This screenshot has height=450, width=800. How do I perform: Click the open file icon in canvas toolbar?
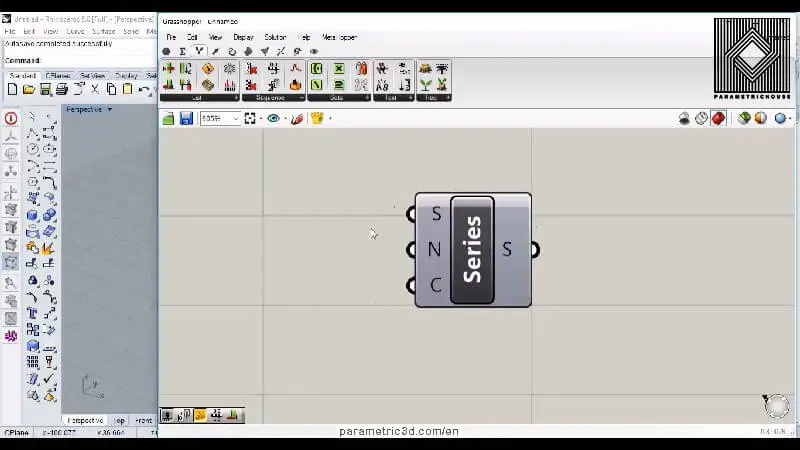click(x=169, y=118)
